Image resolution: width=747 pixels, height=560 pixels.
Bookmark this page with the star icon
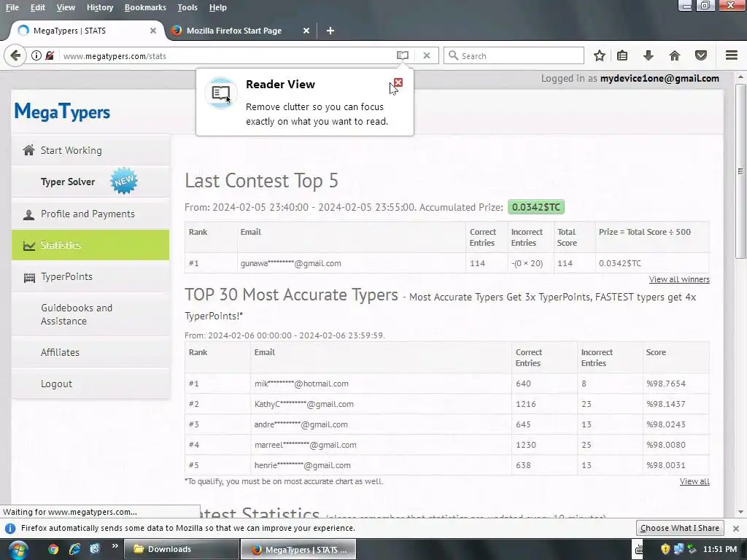600,55
